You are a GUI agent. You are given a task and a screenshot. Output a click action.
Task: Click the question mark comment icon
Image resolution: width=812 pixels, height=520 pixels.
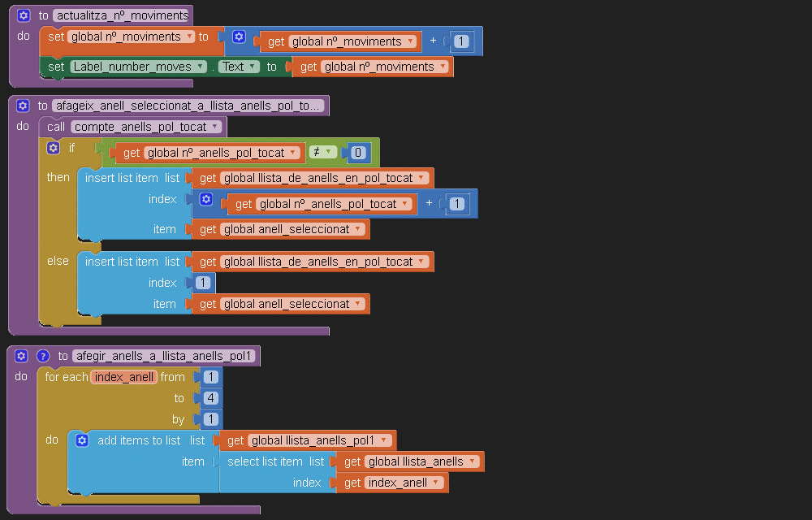point(41,356)
